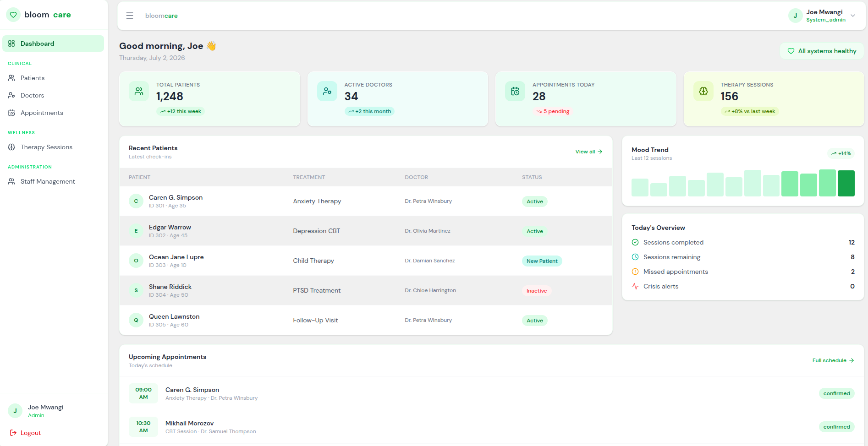Click the Therapy Sessions brain icon
This screenshot has height=446, width=868.
click(x=703, y=91)
